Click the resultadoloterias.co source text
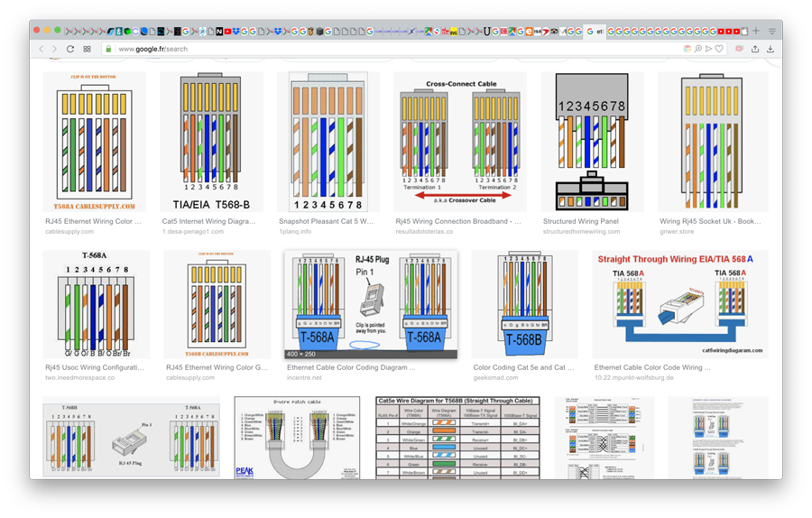Image resolution: width=812 pixels, height=518 pixels. (x=424, y=232)
